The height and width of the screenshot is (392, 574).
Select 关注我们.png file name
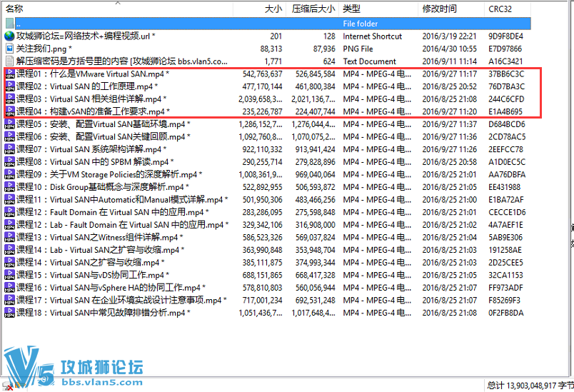44,49
